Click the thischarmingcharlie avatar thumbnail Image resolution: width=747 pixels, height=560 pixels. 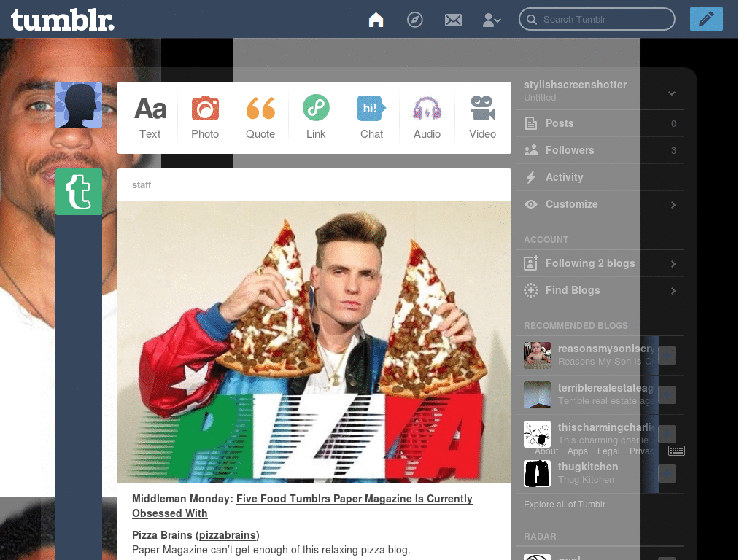click(x=538, y=434)
